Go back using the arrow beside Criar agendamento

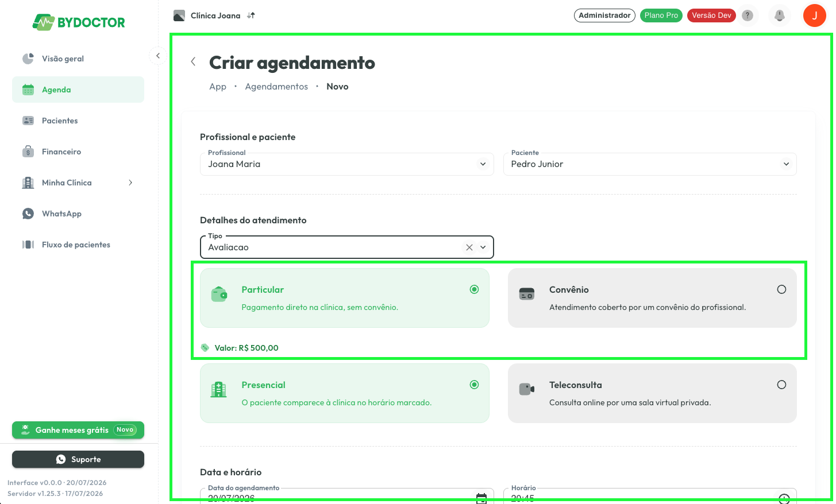(x=193, y=61)
